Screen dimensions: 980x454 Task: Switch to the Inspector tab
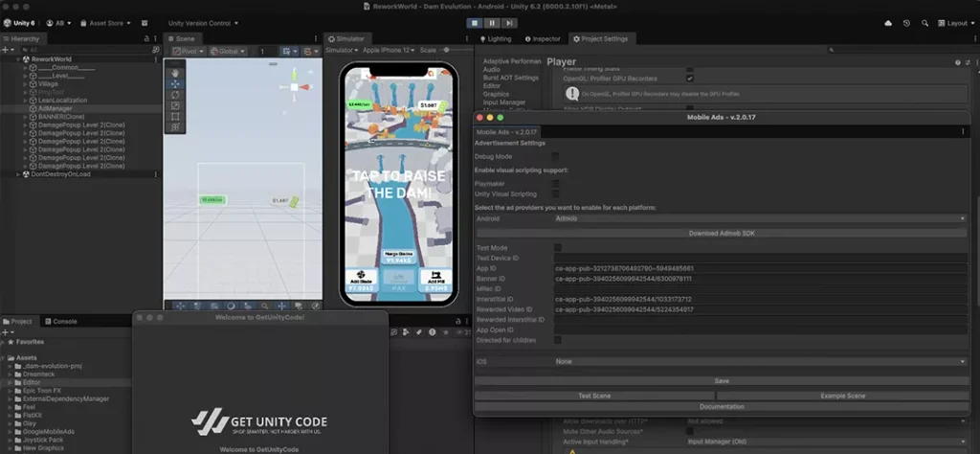(x=543, y=38)
